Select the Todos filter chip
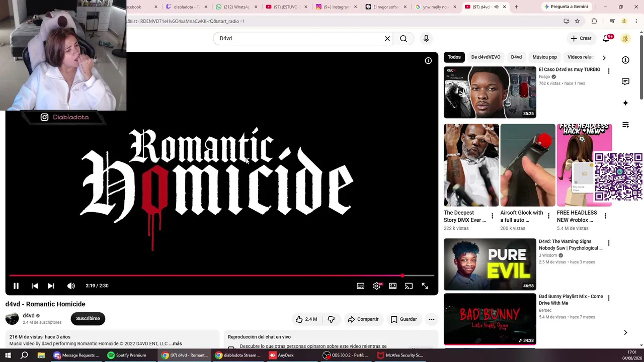Screen dimensions: 644x362 coord(454,57)
